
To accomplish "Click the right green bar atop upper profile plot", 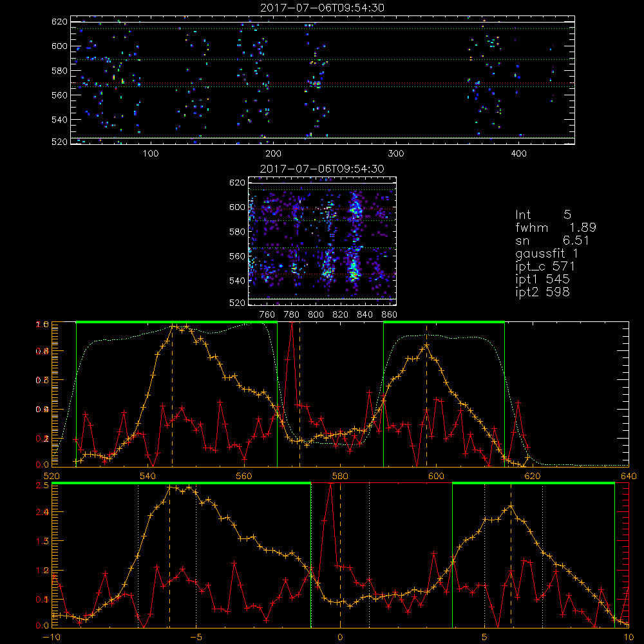I will point(444,322).
